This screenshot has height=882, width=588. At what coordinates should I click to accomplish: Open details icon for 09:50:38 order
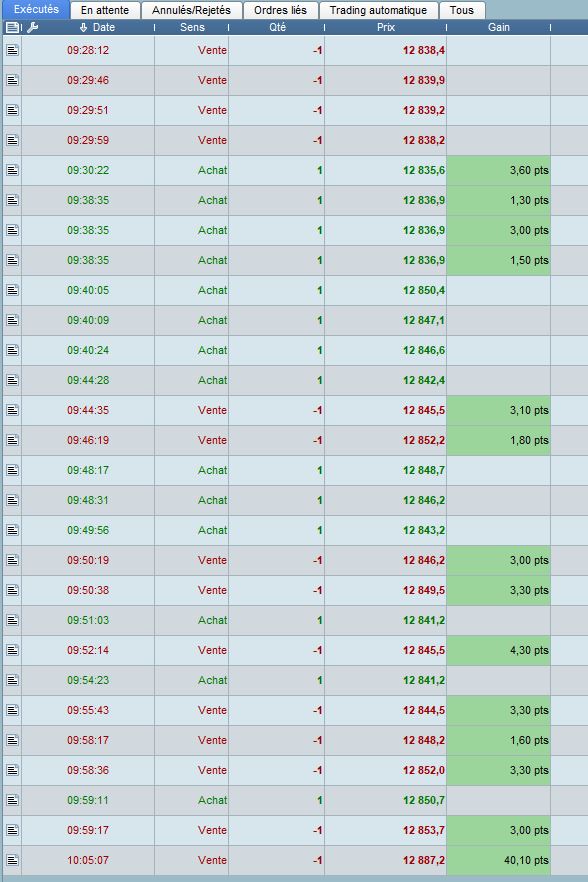pos(12,590)
